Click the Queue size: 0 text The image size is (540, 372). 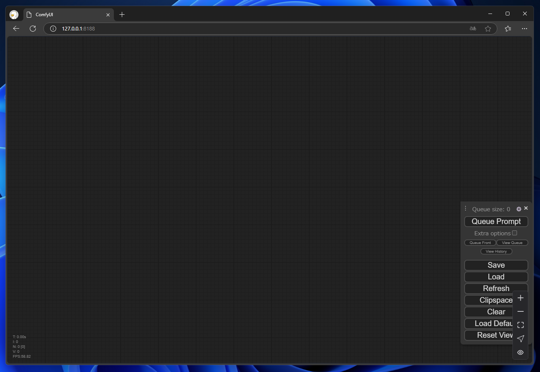[x=491, y=209]
